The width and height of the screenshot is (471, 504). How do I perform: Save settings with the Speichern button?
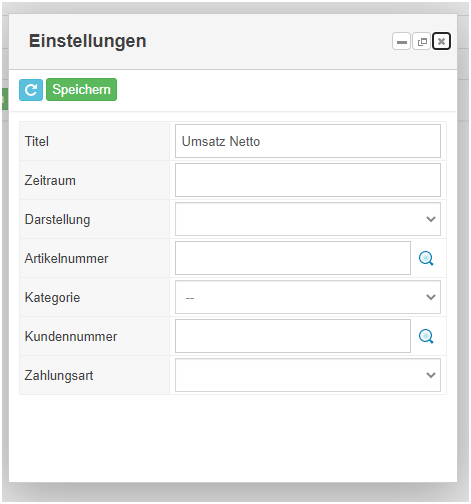(81, 90)
